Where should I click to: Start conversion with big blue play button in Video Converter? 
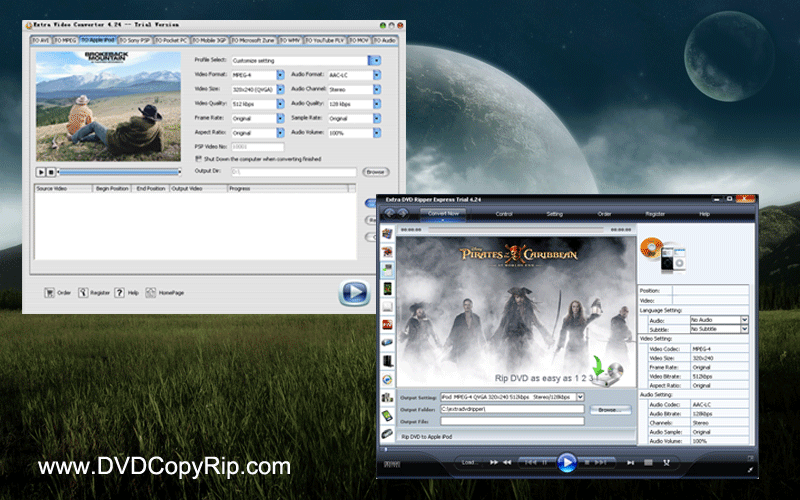[354, 292]
